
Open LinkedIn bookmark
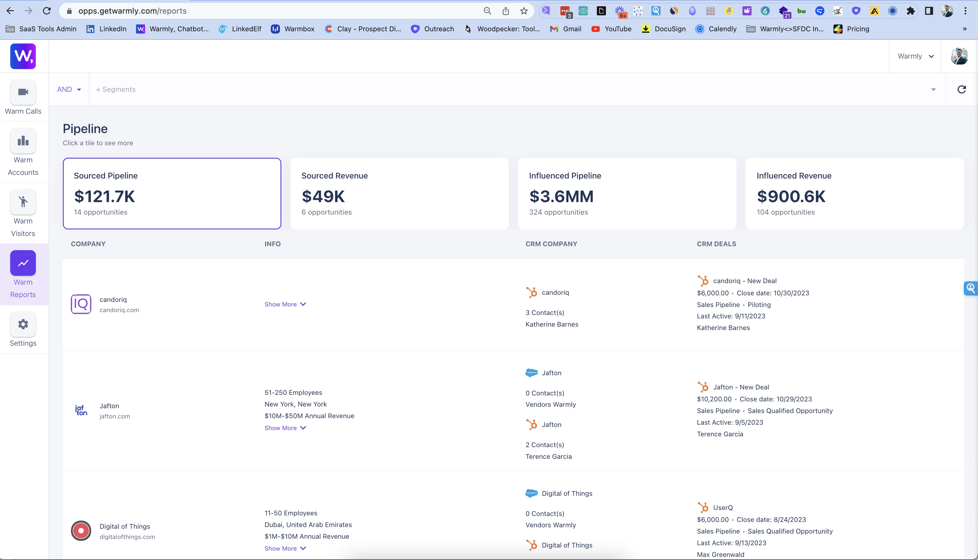coord(106,29)
